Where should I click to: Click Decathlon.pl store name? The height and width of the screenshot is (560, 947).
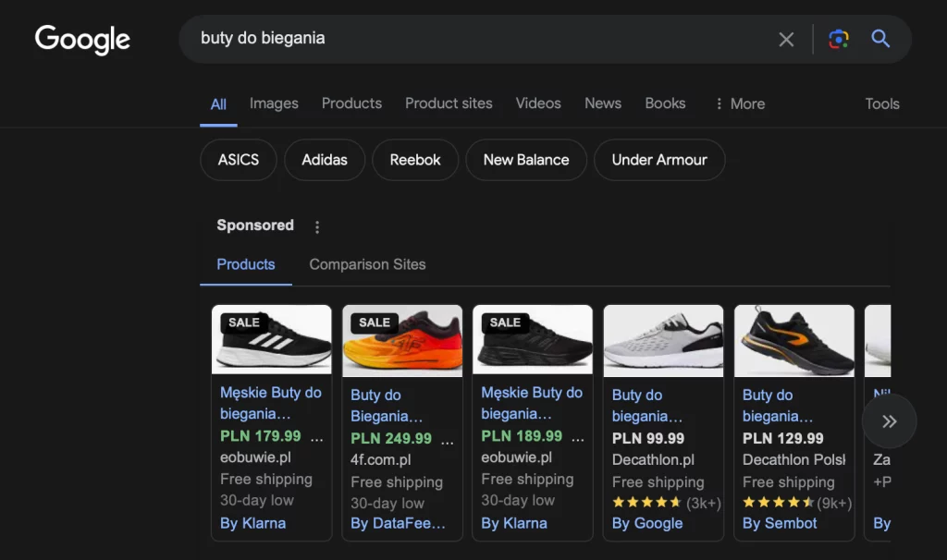(x=653, y=460)
